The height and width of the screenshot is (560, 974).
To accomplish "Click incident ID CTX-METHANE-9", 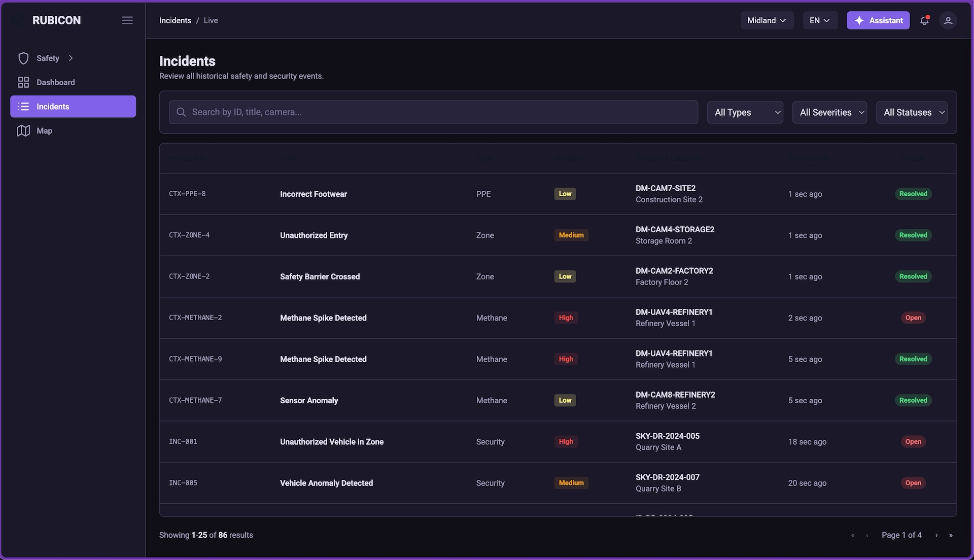I will tap(195, 359).
